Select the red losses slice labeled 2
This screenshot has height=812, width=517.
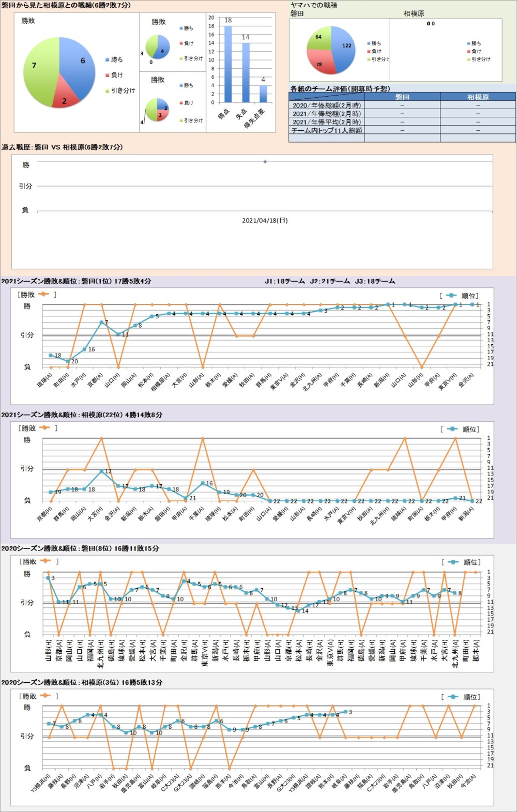(65, 96)
